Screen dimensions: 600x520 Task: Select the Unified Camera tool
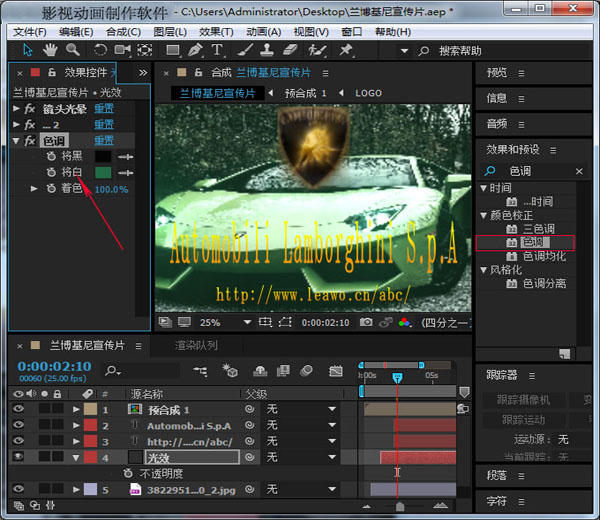tap(122, 50)
